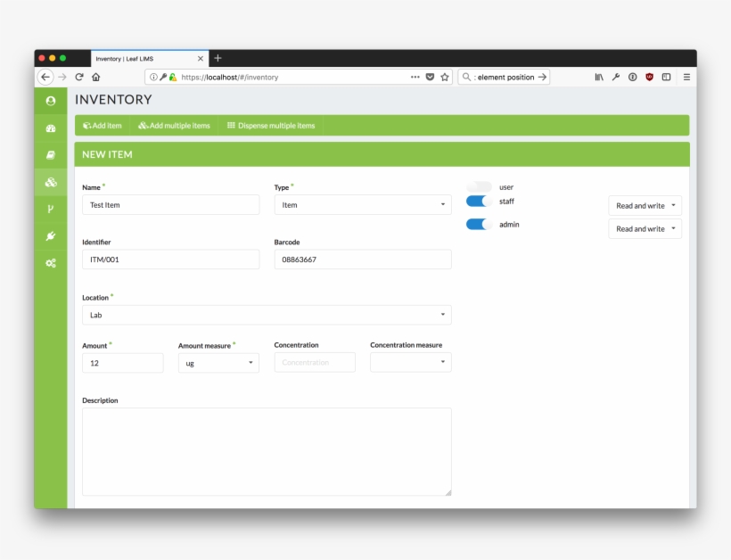Click 'Add multiple items' button

pos(175,126)
